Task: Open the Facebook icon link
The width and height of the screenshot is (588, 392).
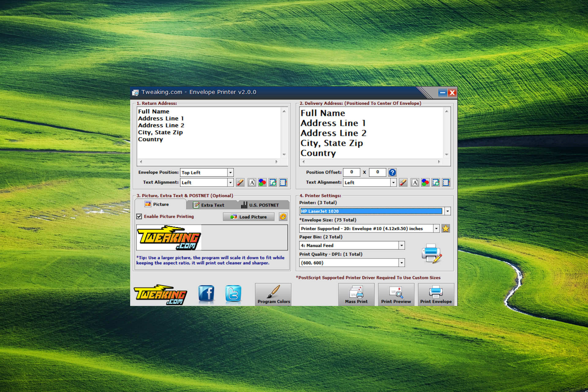Action: [x=206, y=294]
